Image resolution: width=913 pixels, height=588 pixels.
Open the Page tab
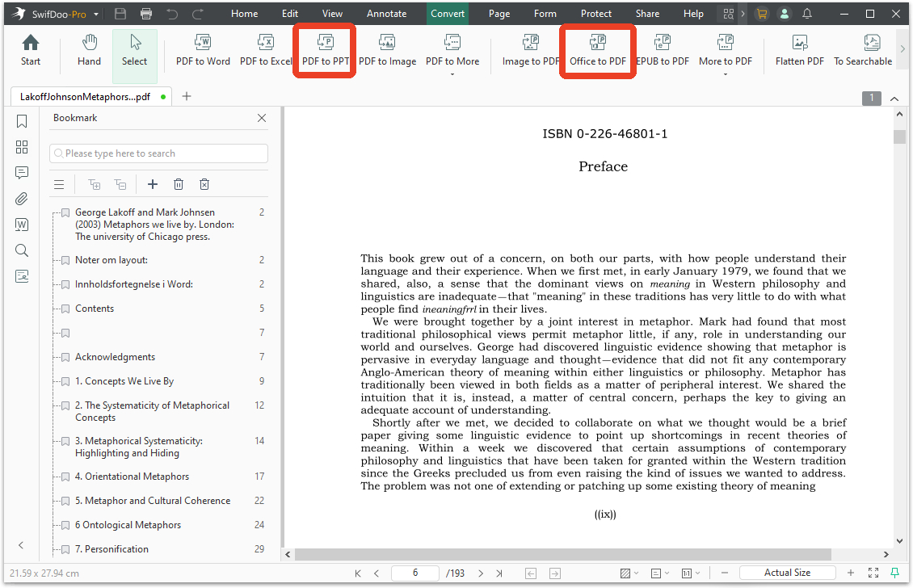click(x=499, y=14)
